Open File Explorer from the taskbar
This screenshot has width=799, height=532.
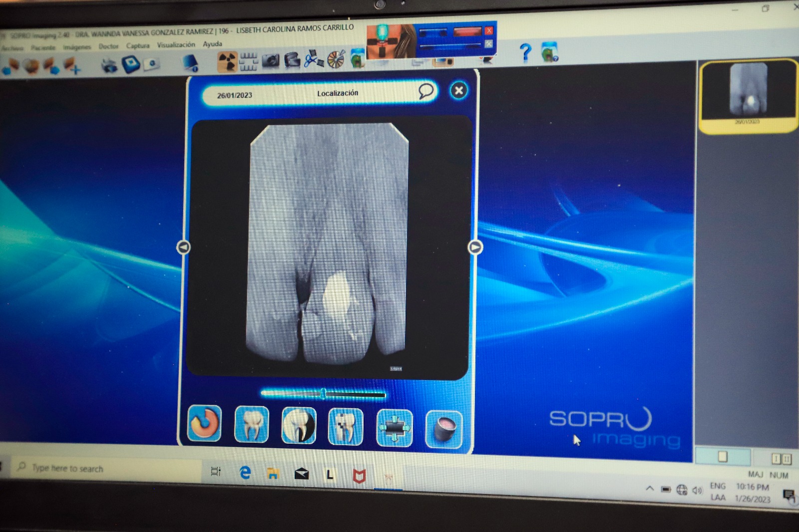coord(273,473)
